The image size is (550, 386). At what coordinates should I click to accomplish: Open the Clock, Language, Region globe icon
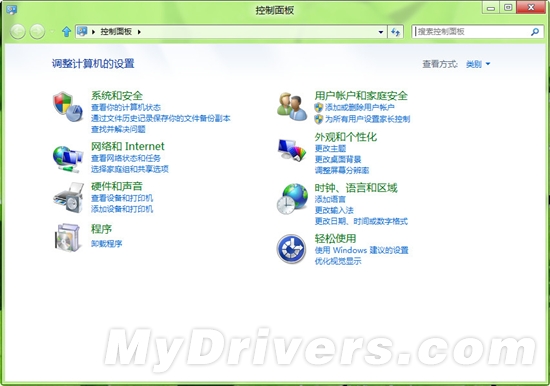(292, 199)
